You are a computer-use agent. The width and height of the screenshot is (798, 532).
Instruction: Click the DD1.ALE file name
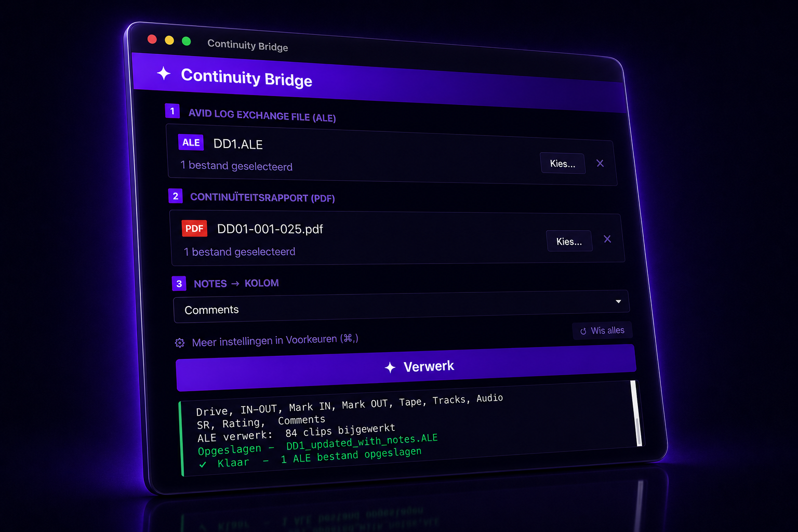tap(238, 144)
